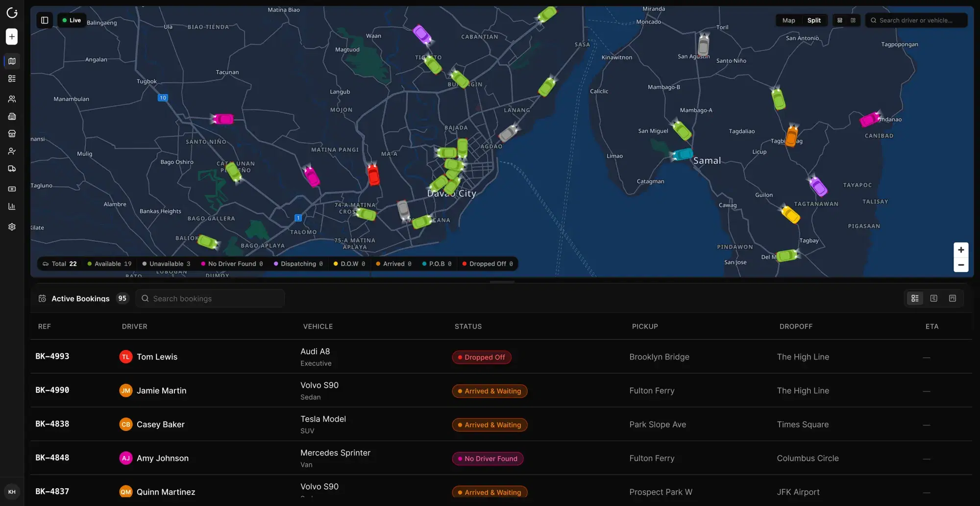
Task: Sort by REF column header
Action: pyautogui.click(x=45, y=327)
